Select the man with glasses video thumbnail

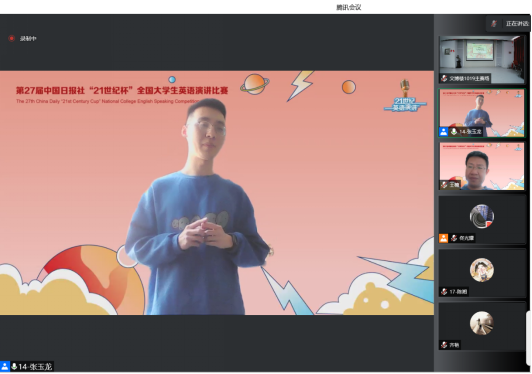point(482,166)
